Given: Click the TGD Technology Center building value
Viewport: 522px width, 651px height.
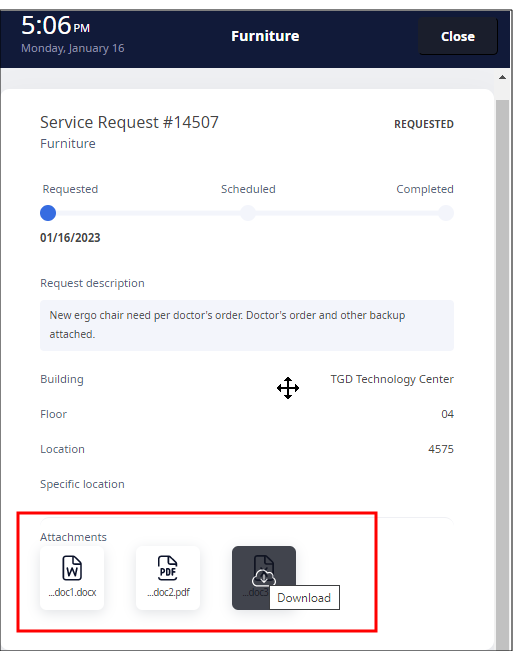Looking at the screenshot, I should (x=392, y=379).
